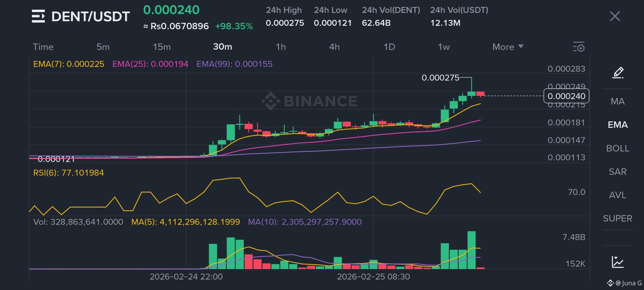Click the MA(5) volume average legend
The height and width of the screenshot is (290, 644).
pos(185,222)
